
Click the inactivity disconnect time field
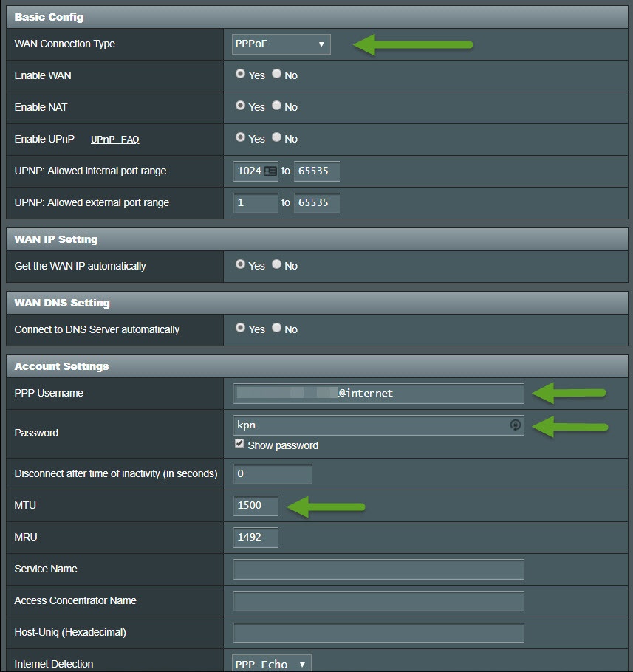(x=272, y=474)
